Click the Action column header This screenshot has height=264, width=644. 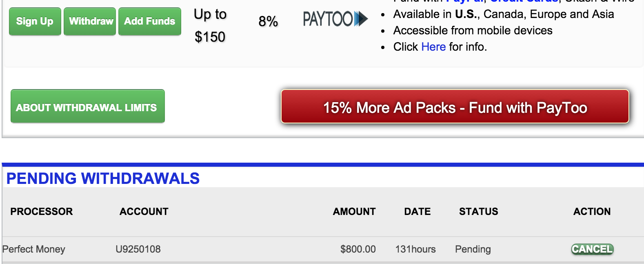click(x=592, y=212)
